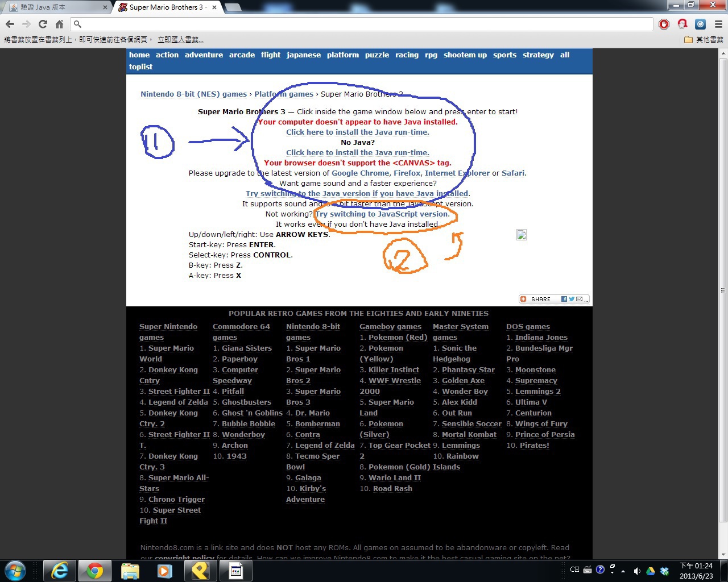
Task: Click the red stop-sign extension icon
Action: (664, 24)
